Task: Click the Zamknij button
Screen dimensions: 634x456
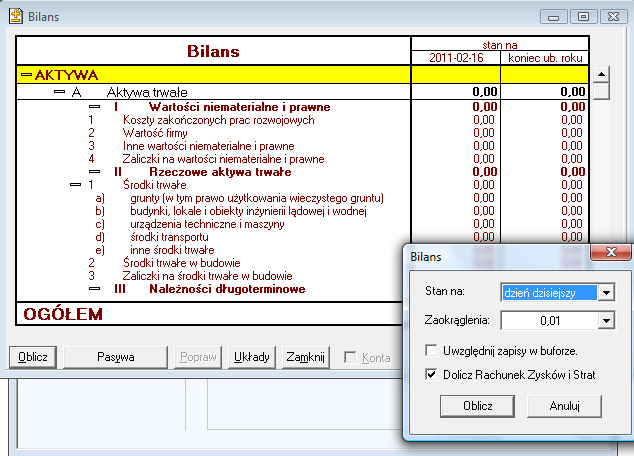Action: point(306,357)
